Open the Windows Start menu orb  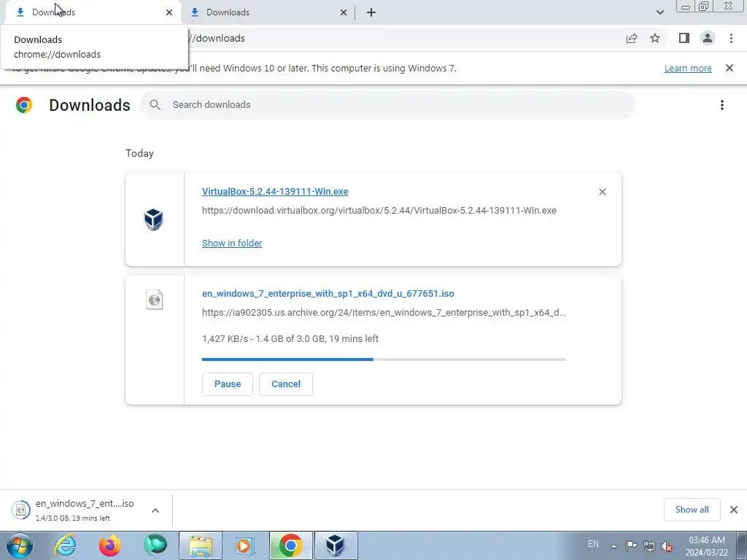tap(19, 545)
